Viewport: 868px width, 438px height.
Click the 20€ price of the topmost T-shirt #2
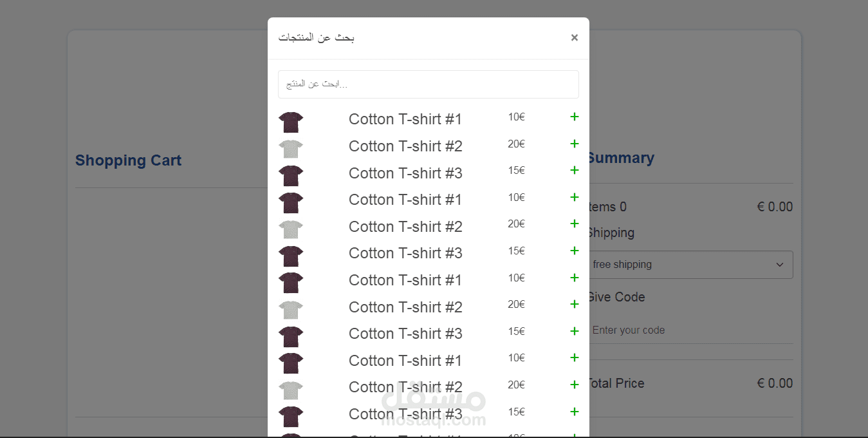(x=516, y=144)
